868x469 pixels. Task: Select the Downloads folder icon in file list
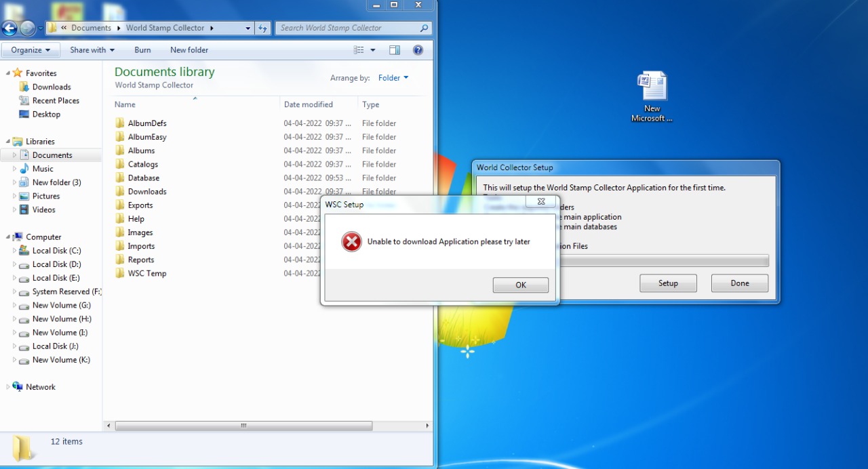click(120, 191)
